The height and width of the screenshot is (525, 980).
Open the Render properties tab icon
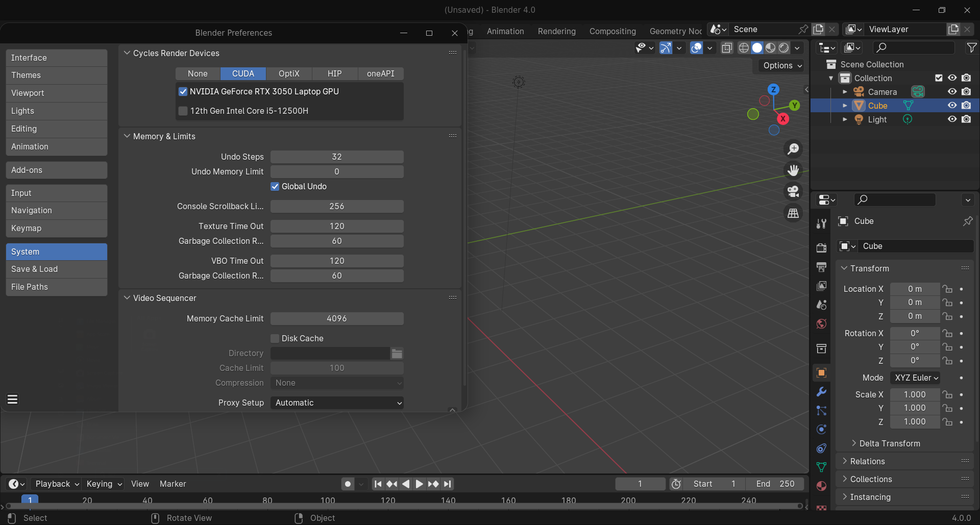coord(821,247)
